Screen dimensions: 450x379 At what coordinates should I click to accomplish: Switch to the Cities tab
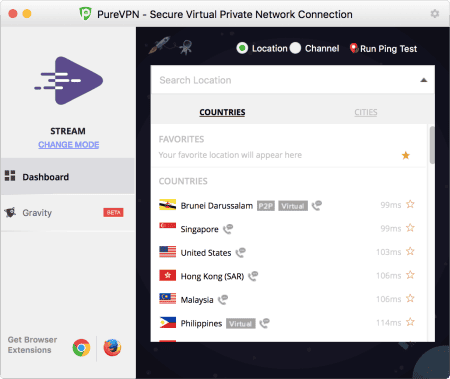click(366, 112)
